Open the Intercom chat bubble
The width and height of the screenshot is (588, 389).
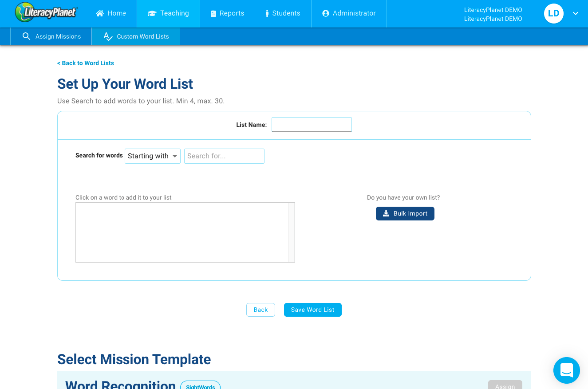(567, 370)
